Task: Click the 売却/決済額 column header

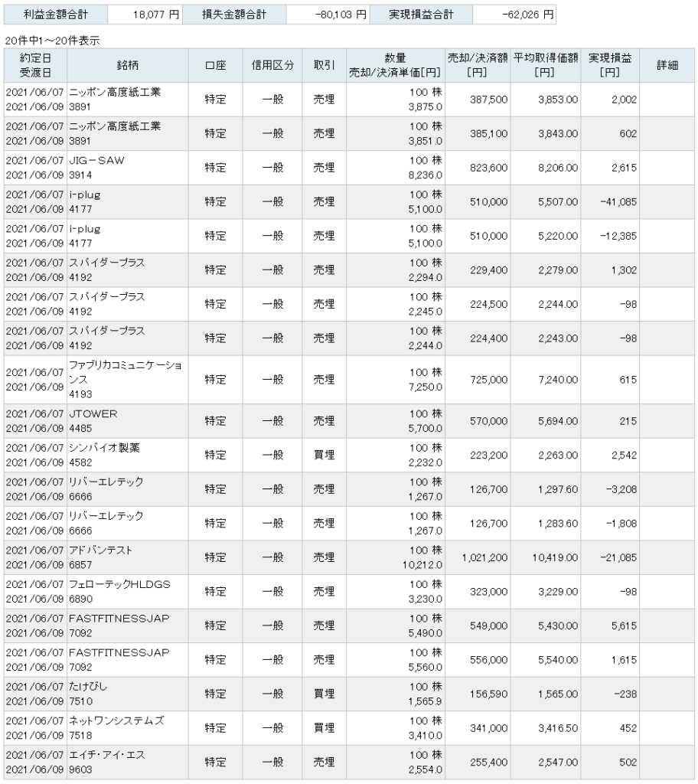Action: click(478, 66)
